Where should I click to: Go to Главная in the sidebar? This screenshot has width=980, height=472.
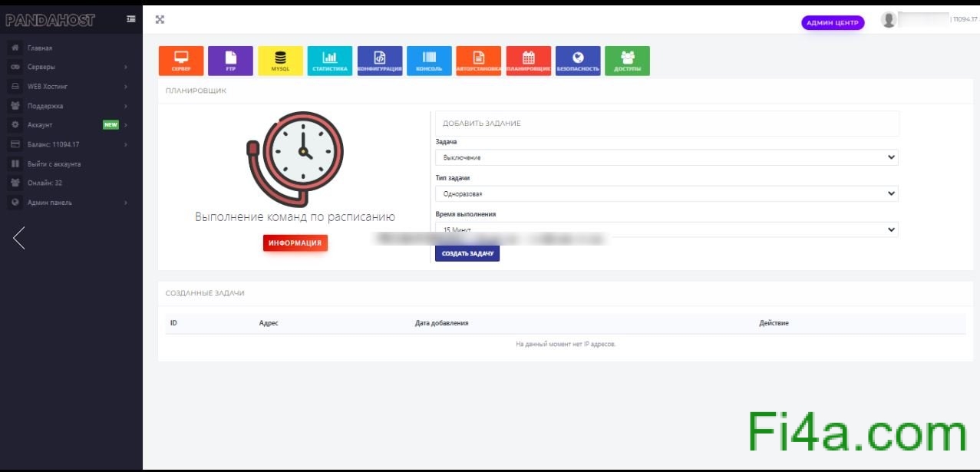(40, 48)
